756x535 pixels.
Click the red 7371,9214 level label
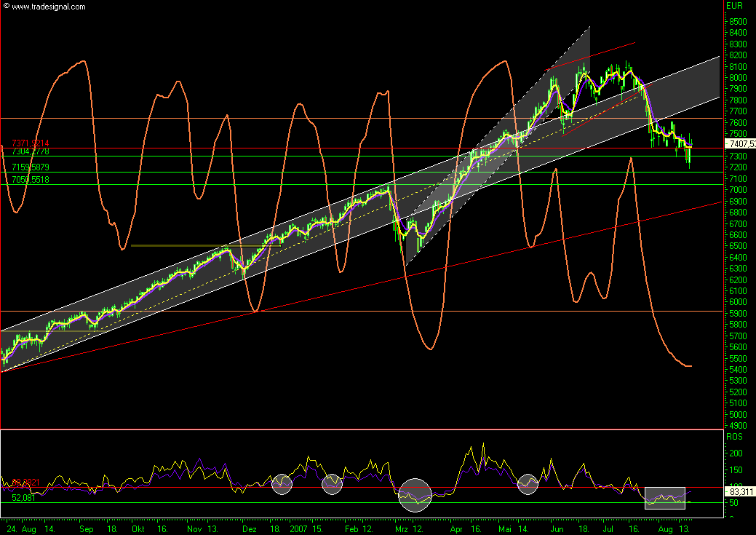click(30, 143)
